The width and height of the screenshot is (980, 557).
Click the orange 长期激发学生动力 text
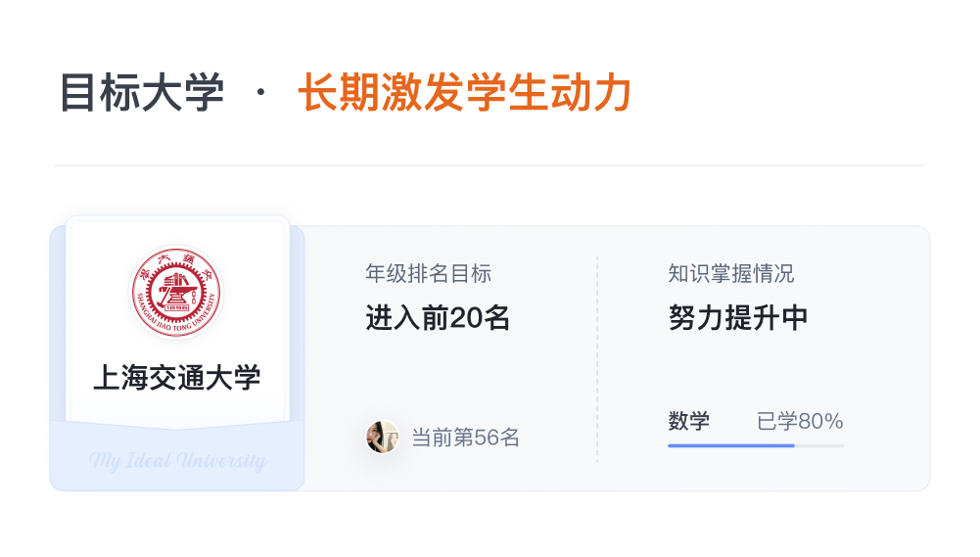pos(464,94)
